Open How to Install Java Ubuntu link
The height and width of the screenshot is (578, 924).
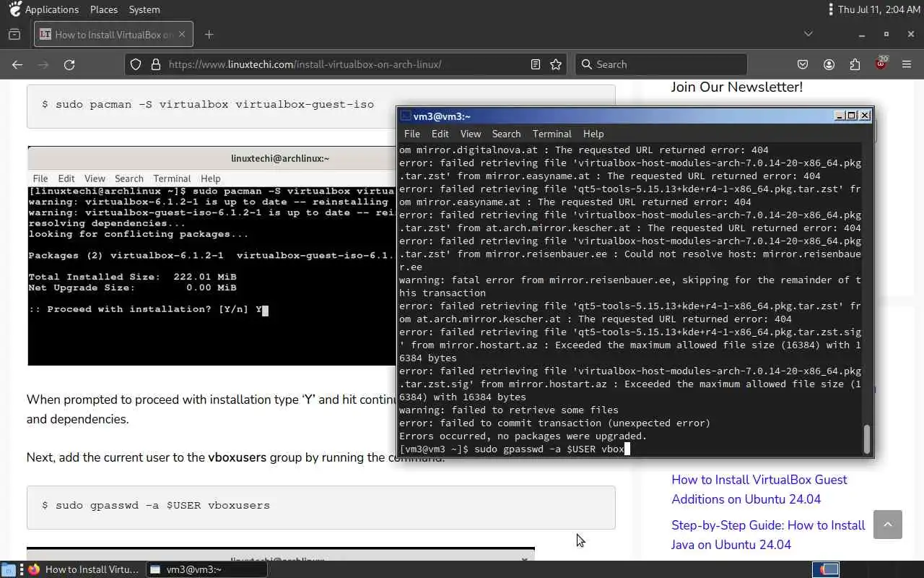tap(768, 535)
